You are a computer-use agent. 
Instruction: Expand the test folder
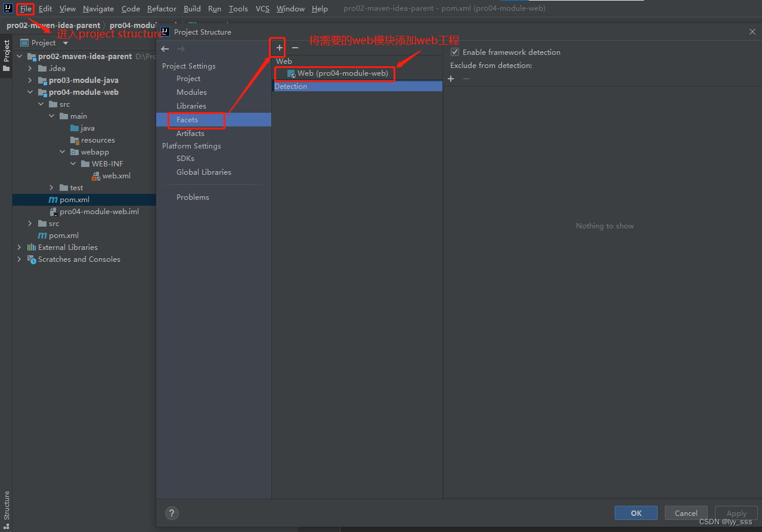coord(52,188)
